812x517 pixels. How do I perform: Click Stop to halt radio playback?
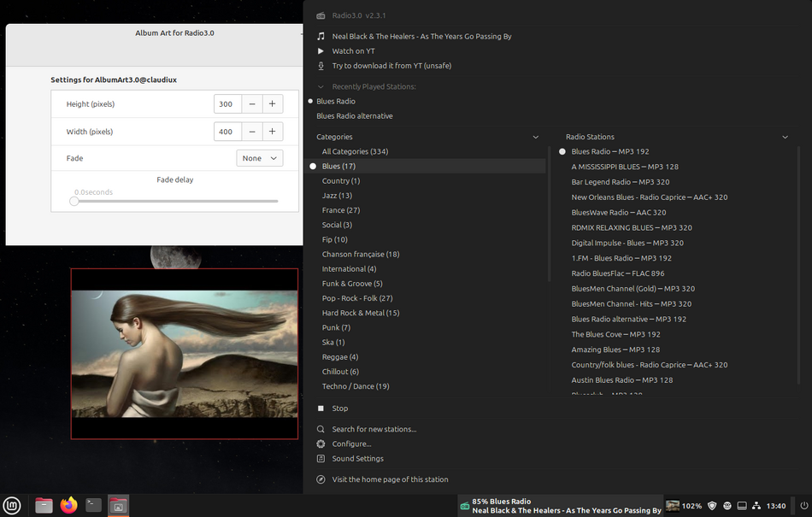pos(339,408)
